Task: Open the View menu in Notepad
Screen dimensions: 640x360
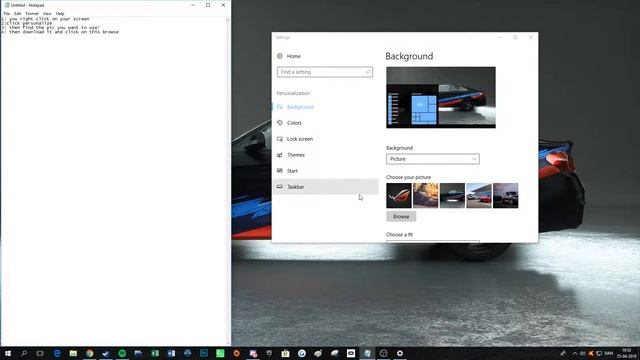Action: pos(47,13)
